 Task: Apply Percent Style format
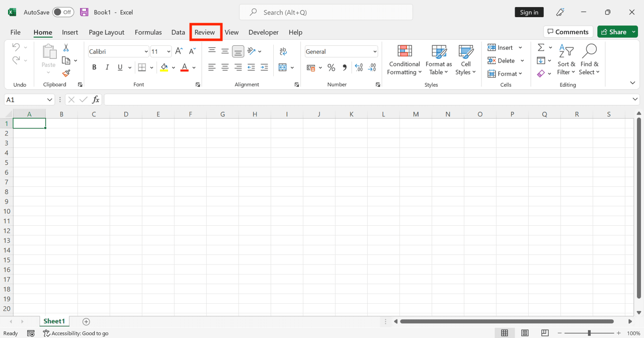pos(331,67)
